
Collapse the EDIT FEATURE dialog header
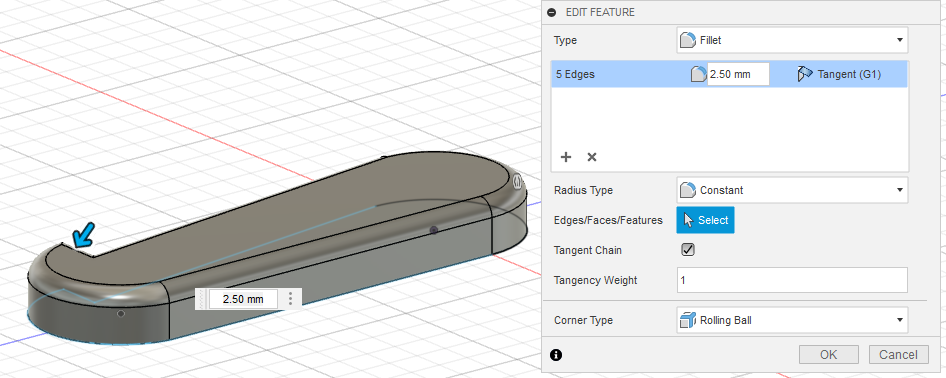coord(551,12)
